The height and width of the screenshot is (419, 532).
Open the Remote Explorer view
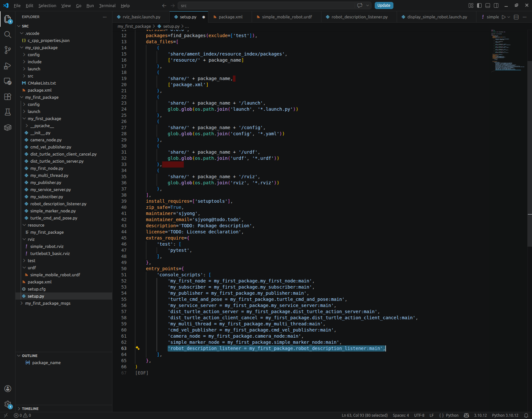pyautogui.click(x=8, y=81)
